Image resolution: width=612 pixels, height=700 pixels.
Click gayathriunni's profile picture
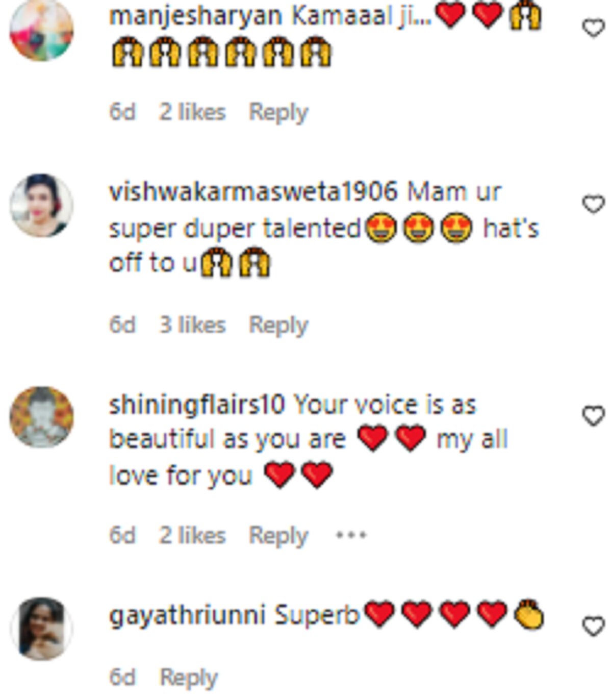click(x=42, y=629)
